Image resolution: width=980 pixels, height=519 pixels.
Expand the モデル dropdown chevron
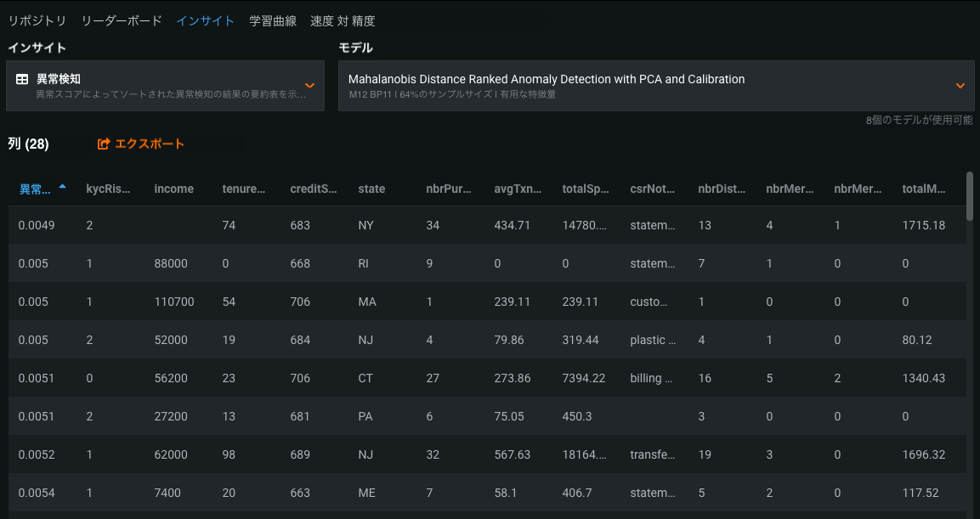tap(960, 85)
